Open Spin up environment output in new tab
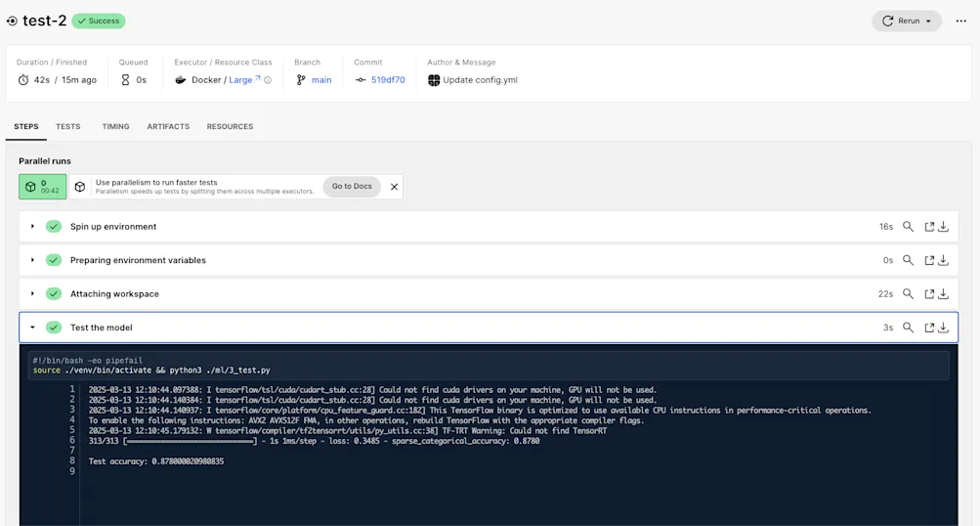This screenshot has height=526, width=980. click(929, 227)
